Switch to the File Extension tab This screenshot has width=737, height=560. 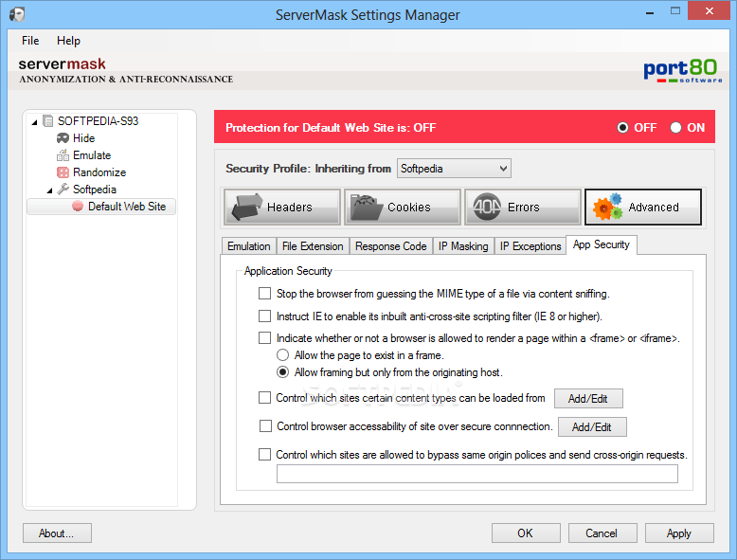click(x=313, y=246)
